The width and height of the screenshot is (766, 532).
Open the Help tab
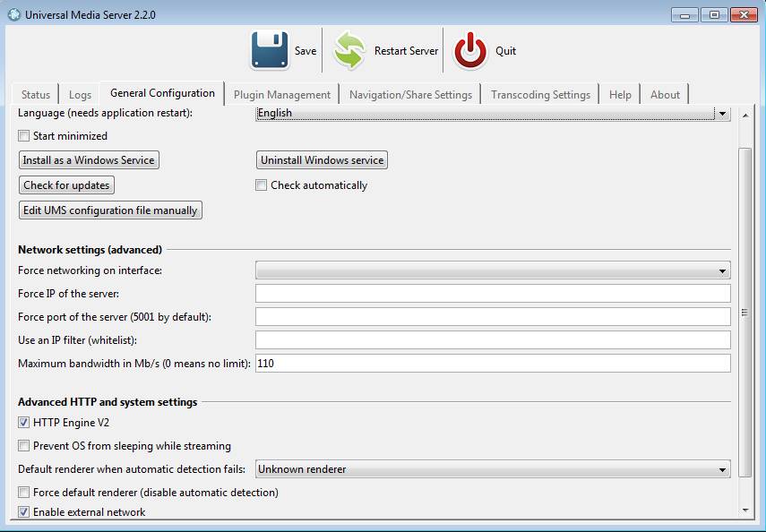pos(620,95)
